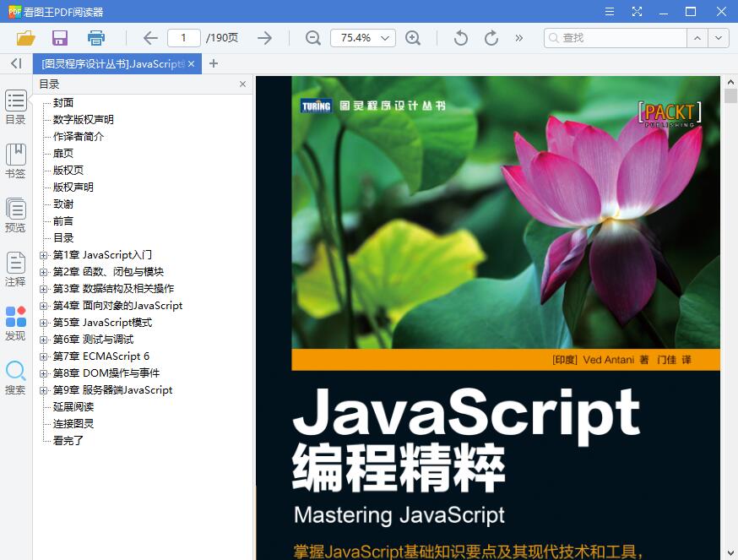Click the document scrollbar down arrow
738x560 pixels.
730,553
